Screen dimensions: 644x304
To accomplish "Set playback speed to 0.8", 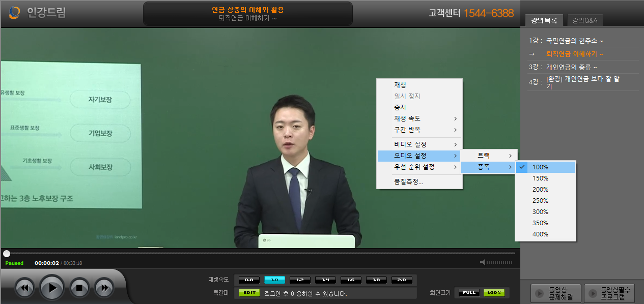I will pyautogui.click(x=249, y=280).
